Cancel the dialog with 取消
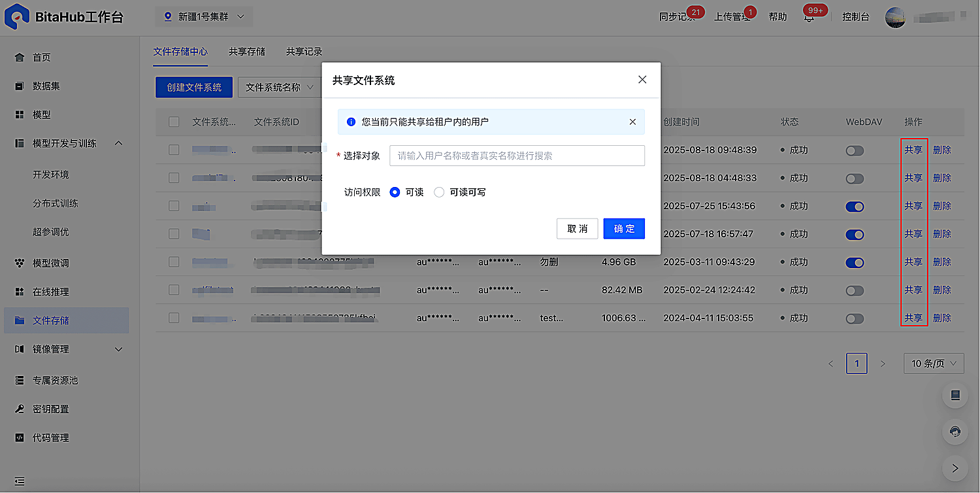The width and height of the screenshot is (980, 493). coord(578,229)
